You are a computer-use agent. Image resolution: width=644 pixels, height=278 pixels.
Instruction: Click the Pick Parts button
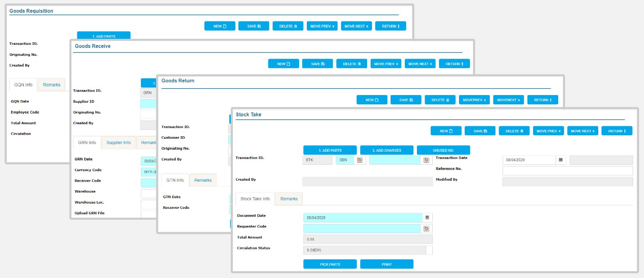tap(330, 264)
